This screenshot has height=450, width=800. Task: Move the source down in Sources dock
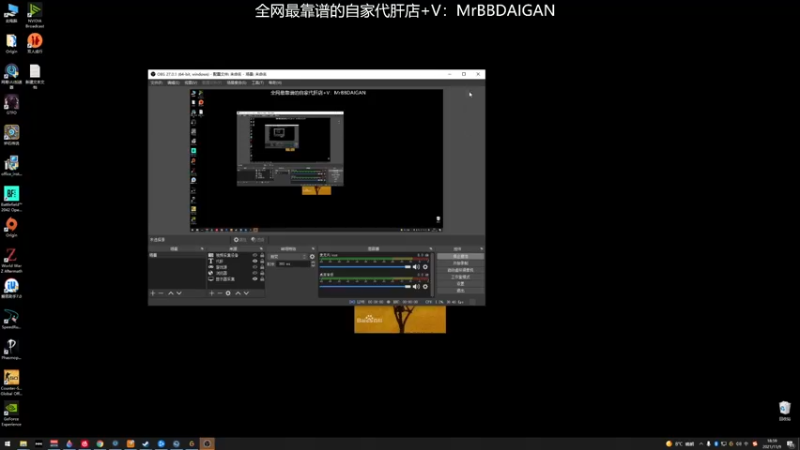tap(246, 293)
